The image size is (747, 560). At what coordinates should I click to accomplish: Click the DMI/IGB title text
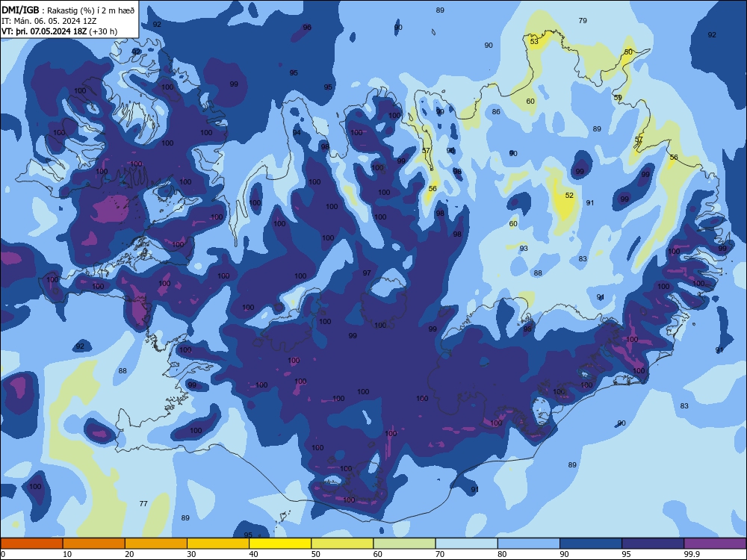(x=20, y=10)
